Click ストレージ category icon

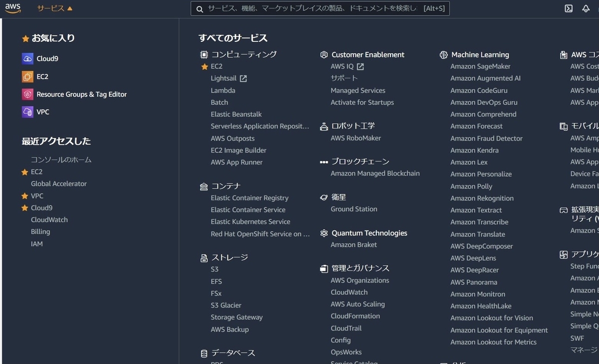[204, 258]
